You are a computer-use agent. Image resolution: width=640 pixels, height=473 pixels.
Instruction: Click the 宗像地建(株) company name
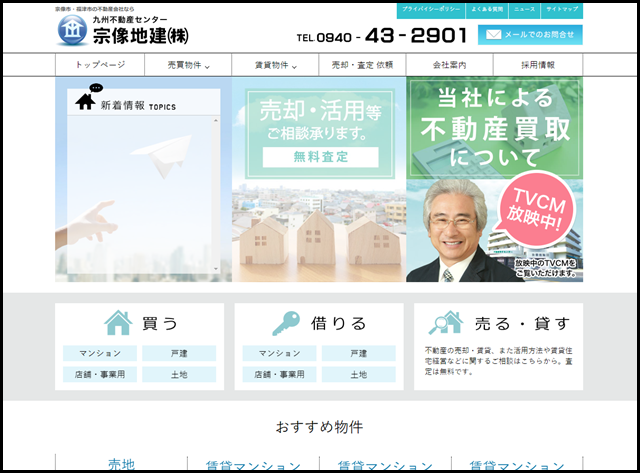click(x=141, y=36)
